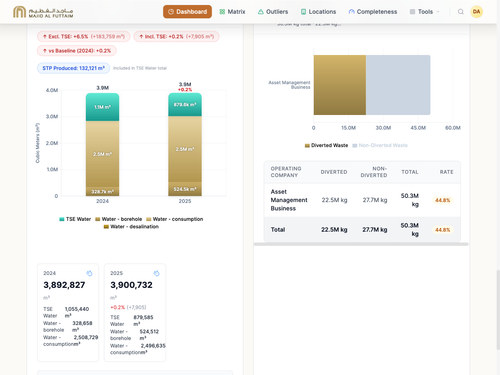
Task: Click 22.5M kg diverted cell in Asset Management row
Action: (x=334, y=200)
